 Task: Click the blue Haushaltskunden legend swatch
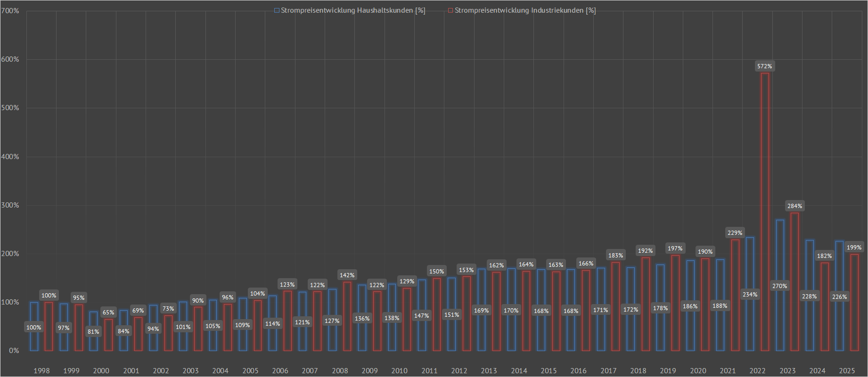point(277,10)
